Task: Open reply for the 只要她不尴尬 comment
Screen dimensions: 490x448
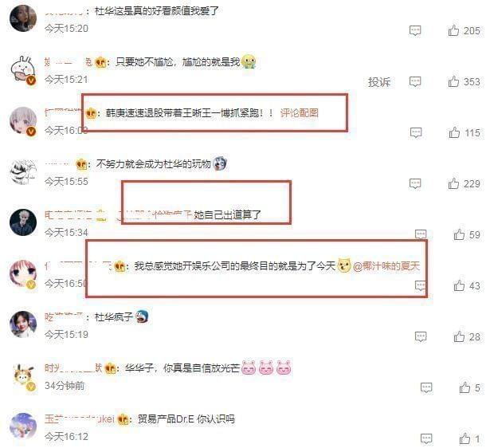Action: [415, 81]
